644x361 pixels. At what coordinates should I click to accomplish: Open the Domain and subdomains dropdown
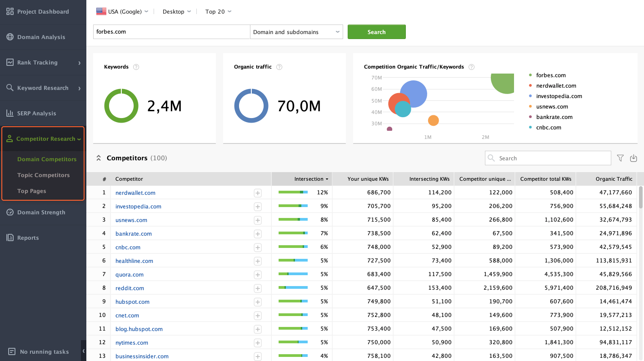(296, 32)
